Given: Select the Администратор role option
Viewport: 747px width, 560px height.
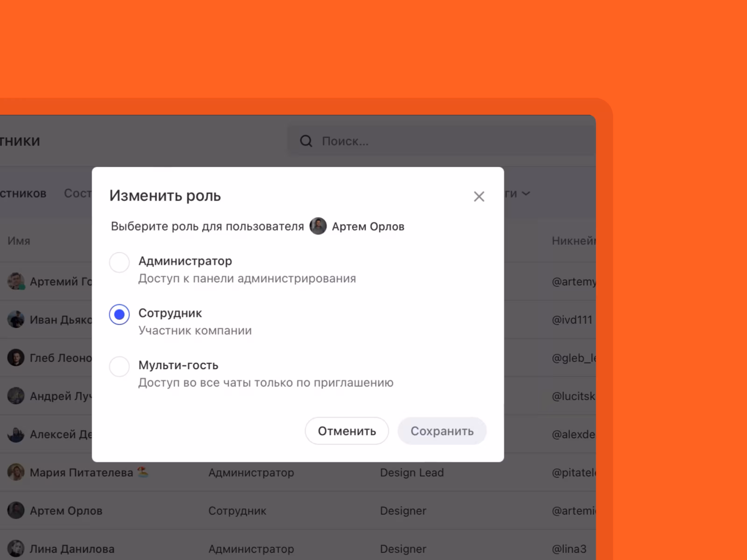Looking at the screenshot, I should (x=119, y=262).
